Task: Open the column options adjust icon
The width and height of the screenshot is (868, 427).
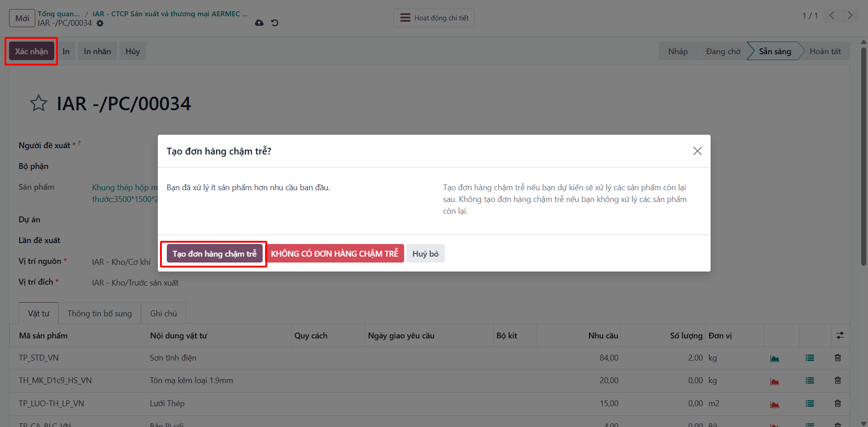Action: click(840, 335)
